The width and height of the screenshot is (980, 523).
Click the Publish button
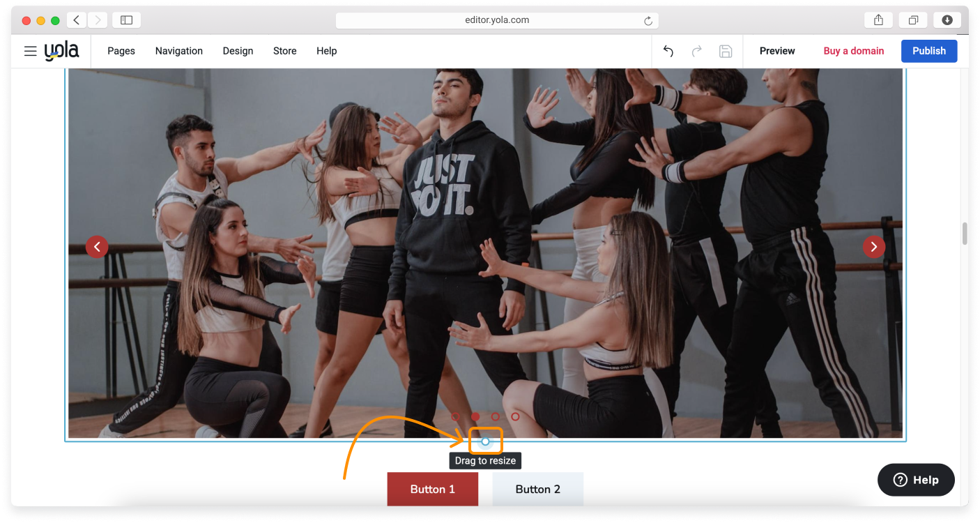point(928,51)
